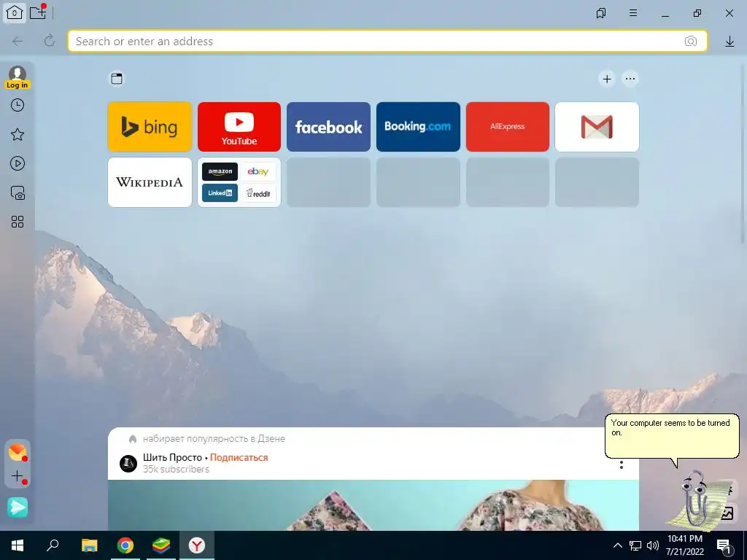Go back with the back arrow
Viewport: 747px width, 560px height.
(18, 42)
